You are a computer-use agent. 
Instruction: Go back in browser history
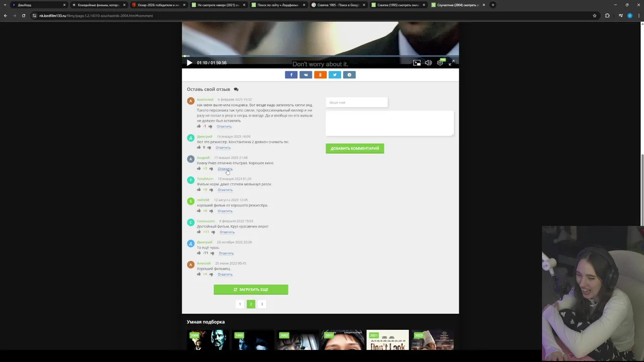click(6, 16)
